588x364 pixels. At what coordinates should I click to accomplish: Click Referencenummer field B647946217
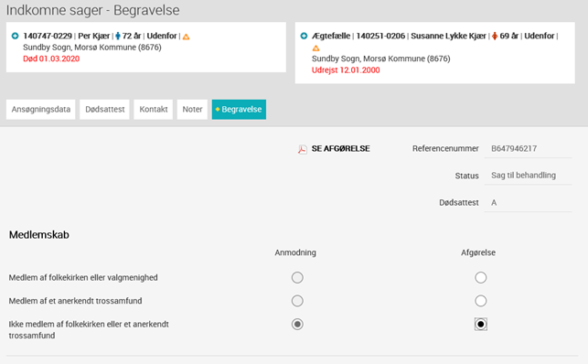(528, 149)
